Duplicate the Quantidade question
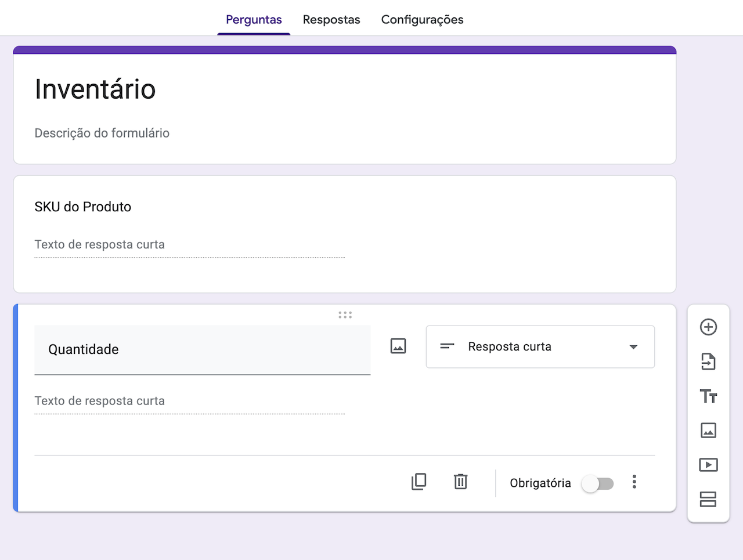This screenshot has height=560, width=743. coord(419,482)
